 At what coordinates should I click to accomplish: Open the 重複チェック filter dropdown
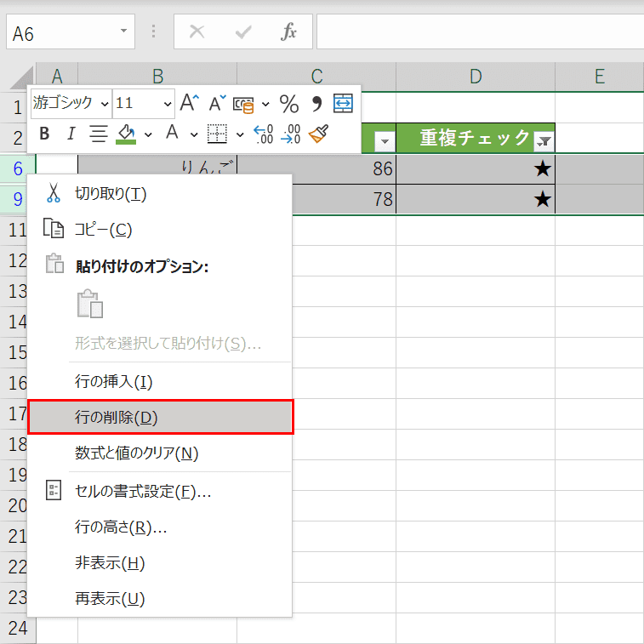pyautogui.click(x=544, y=141)
